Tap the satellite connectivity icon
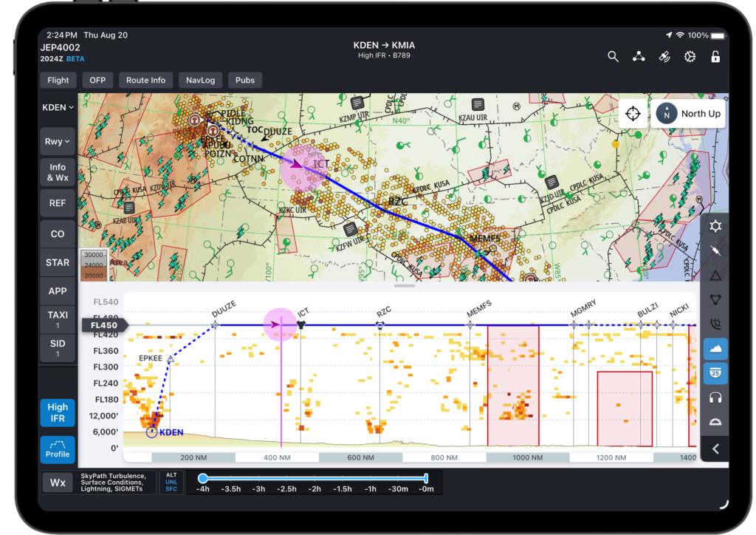The image size is (756, 535). coord(664,56)
